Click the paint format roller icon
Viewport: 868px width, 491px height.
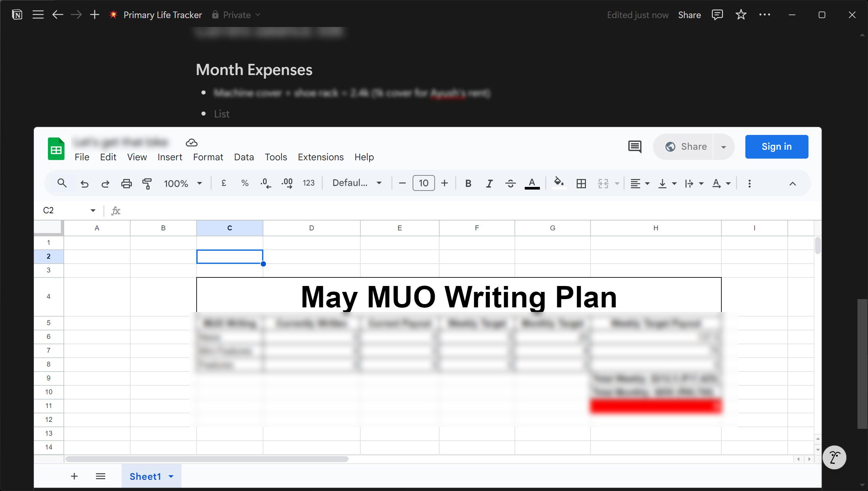(x=147, y=183)
